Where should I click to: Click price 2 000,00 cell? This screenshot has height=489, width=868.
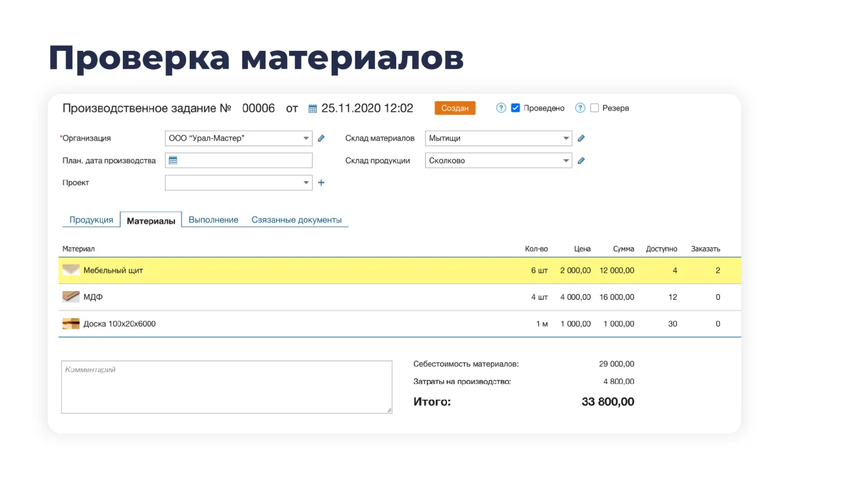[x=575, y=271]
